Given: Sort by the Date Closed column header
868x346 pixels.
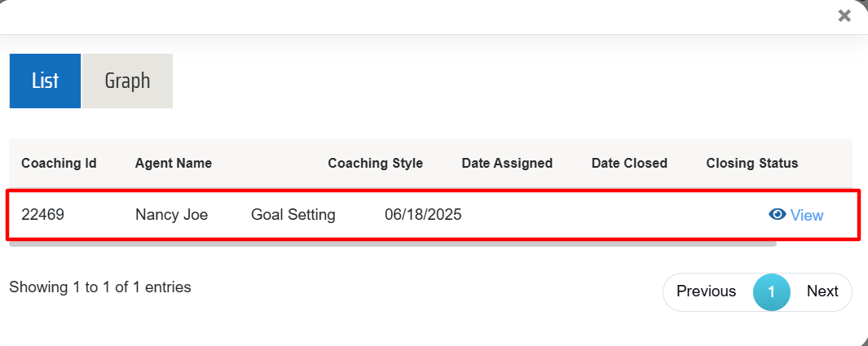Looking at the screenshot, I should (629, 163).
